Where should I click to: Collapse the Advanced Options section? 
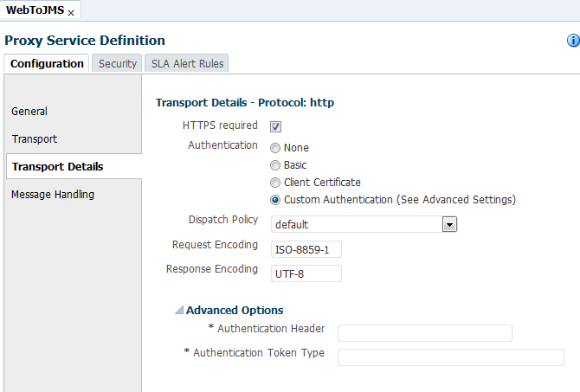click(179, 310)
